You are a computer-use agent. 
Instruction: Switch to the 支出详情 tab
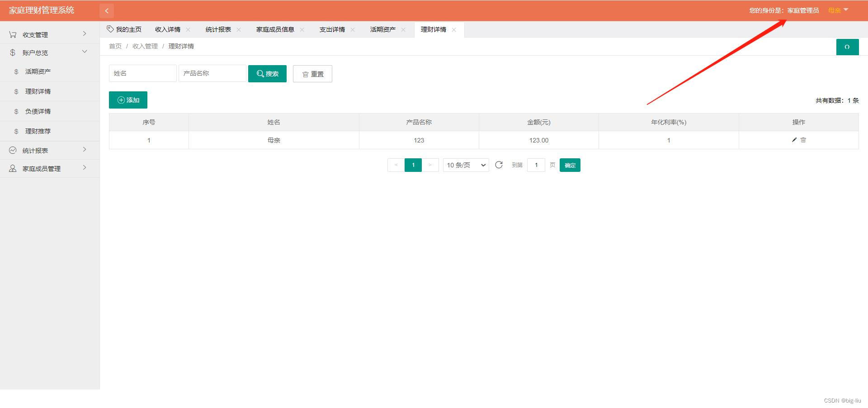pos(332,29)
